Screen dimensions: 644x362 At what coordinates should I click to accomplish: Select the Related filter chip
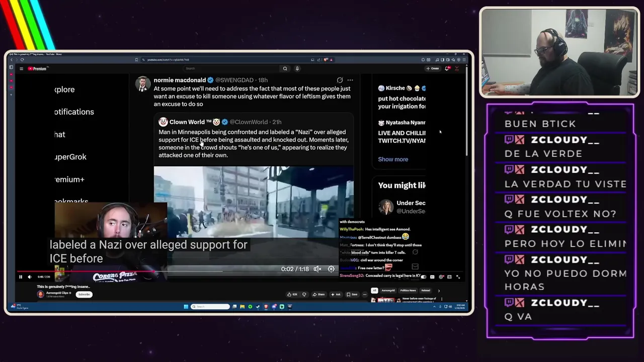coord(426,291)
